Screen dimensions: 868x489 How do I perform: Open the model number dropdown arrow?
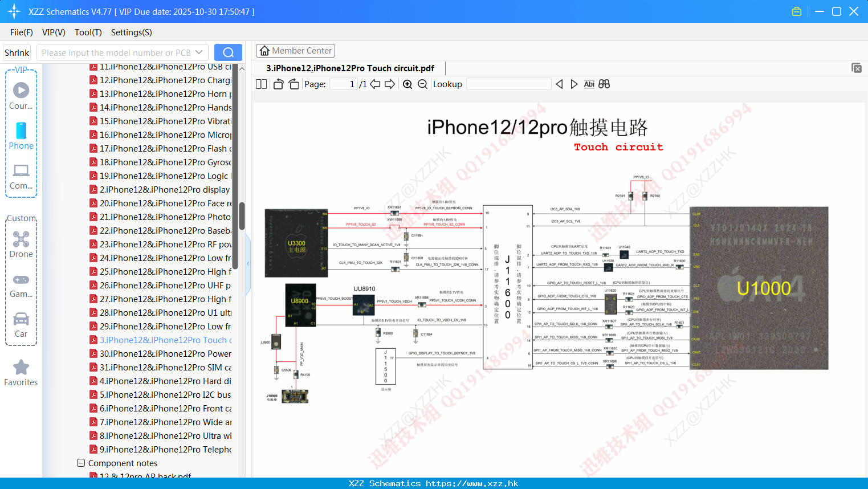click(x=199, y=52)
